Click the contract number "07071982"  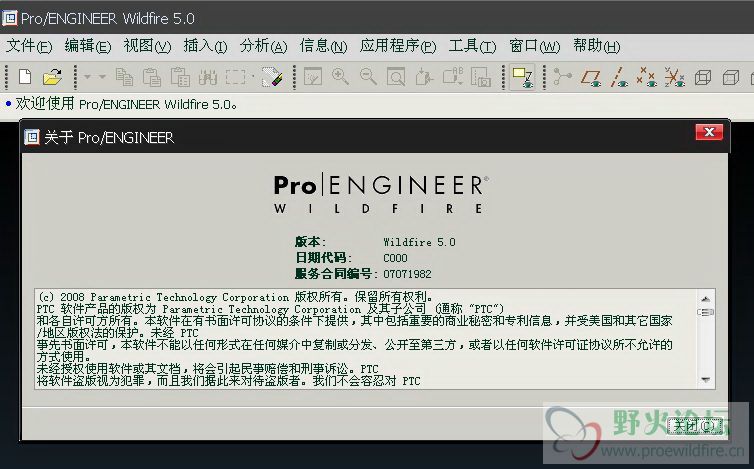407,274
